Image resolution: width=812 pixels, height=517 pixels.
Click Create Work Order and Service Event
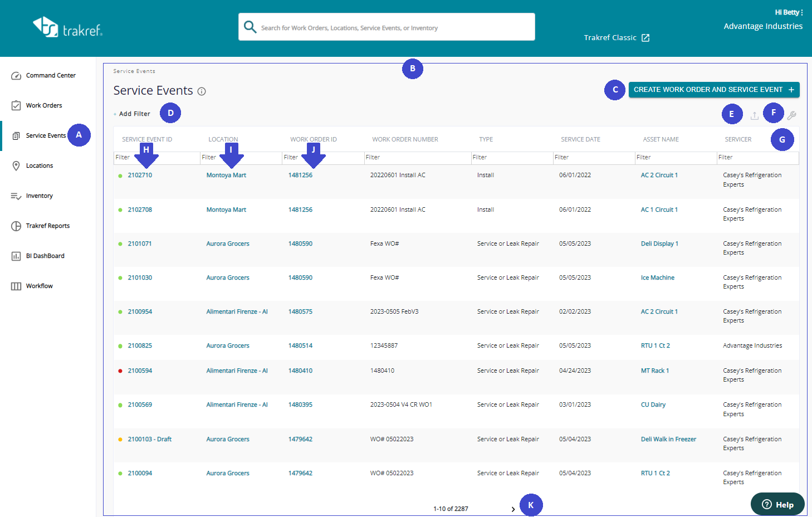point(714,90)
